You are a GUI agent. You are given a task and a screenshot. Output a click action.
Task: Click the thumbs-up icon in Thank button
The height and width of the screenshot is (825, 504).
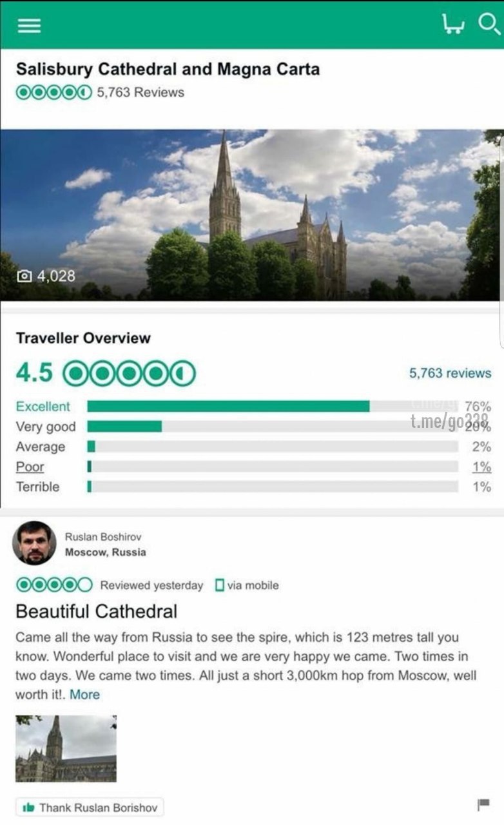tap(28, 808)
